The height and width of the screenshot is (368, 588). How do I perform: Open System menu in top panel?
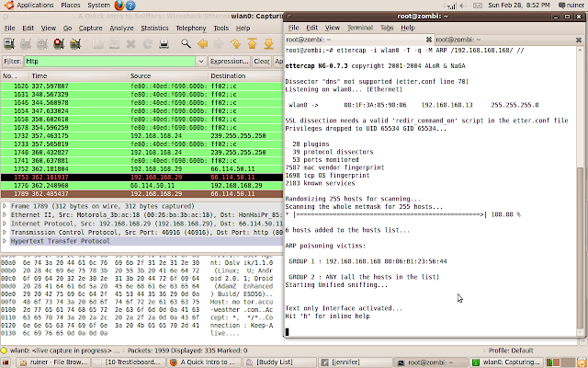[x=98, y=6]
